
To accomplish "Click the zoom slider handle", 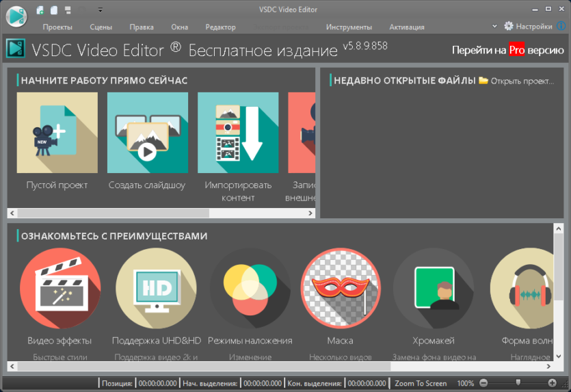I will pos(518,382).
